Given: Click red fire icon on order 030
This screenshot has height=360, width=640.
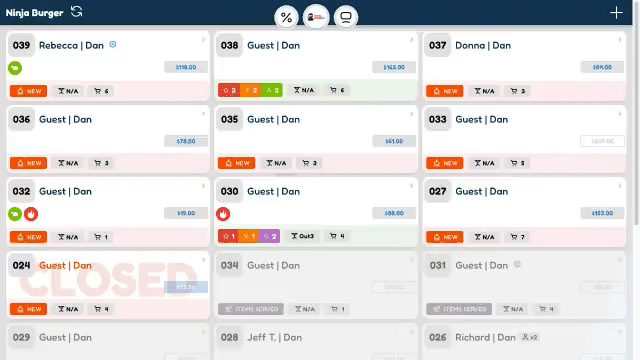Looking at the screenshot, I should (223, 214).
